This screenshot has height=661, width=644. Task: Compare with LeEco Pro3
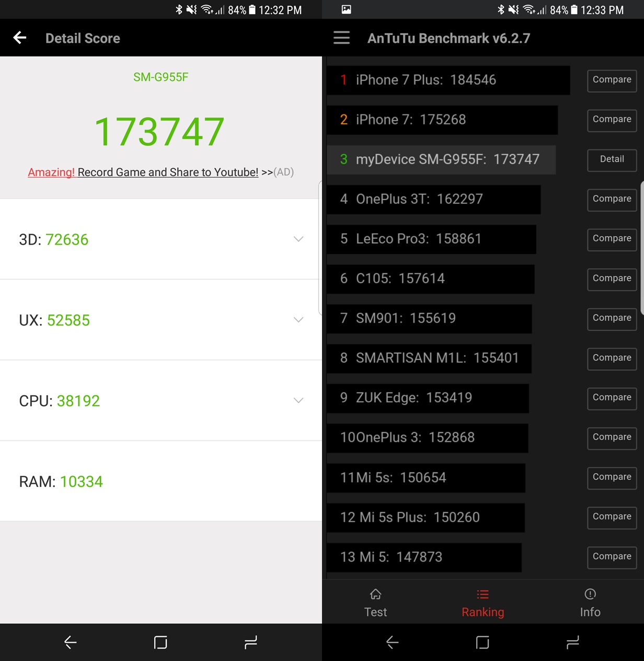pyautogui.click(x=612, y=239)
